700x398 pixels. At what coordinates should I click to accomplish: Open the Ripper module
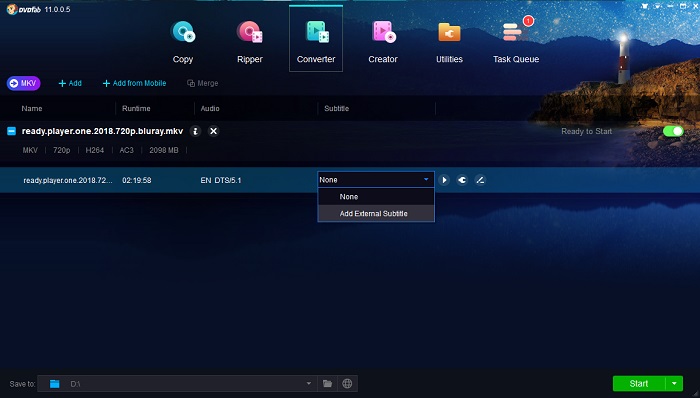250,42
